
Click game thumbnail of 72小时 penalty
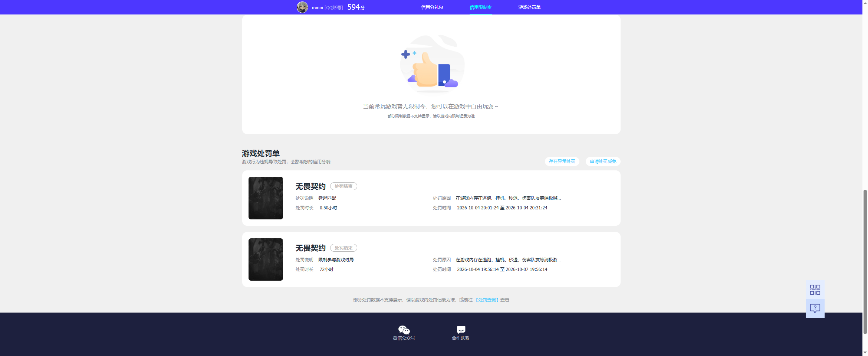(x=266, y=259)
